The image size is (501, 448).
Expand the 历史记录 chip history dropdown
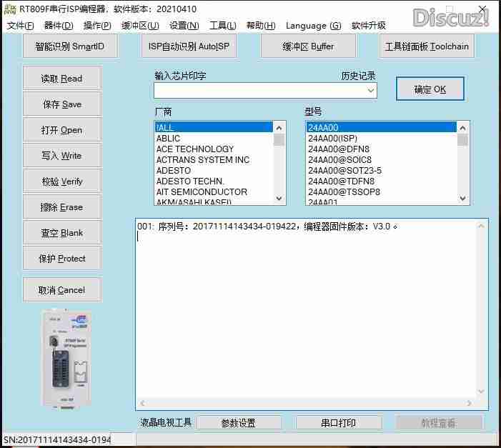pos(371,91)
